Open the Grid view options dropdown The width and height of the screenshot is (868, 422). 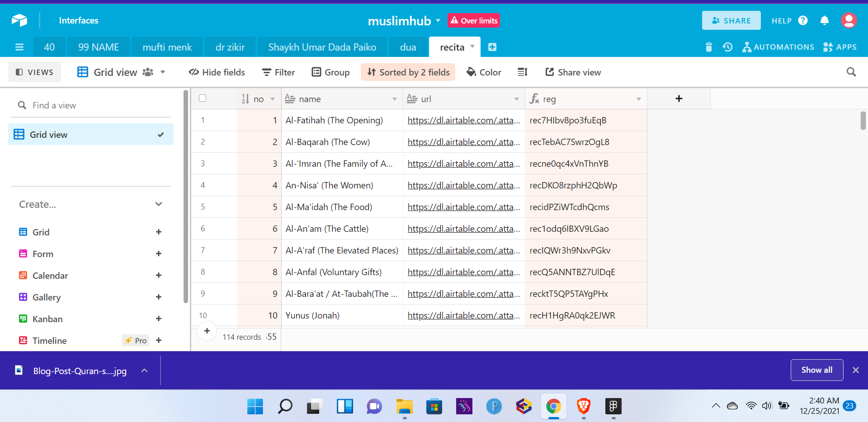coord(163,72)
